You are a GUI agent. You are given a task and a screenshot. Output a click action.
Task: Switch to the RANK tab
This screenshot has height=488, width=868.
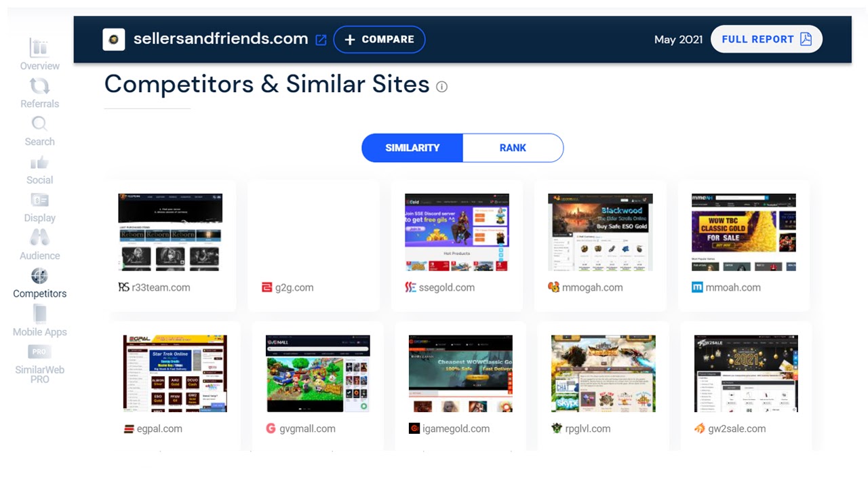[513, 148]
